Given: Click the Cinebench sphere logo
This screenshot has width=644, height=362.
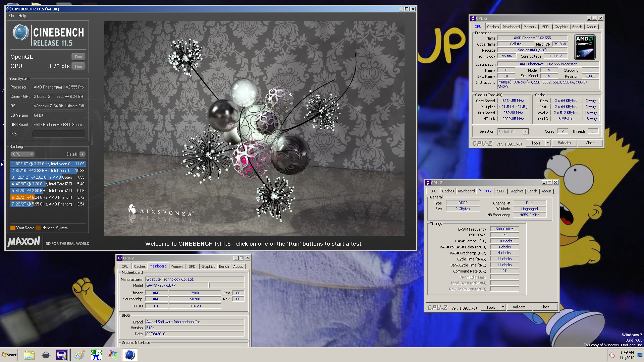Looking at the screenshot, I should [21, 33].
